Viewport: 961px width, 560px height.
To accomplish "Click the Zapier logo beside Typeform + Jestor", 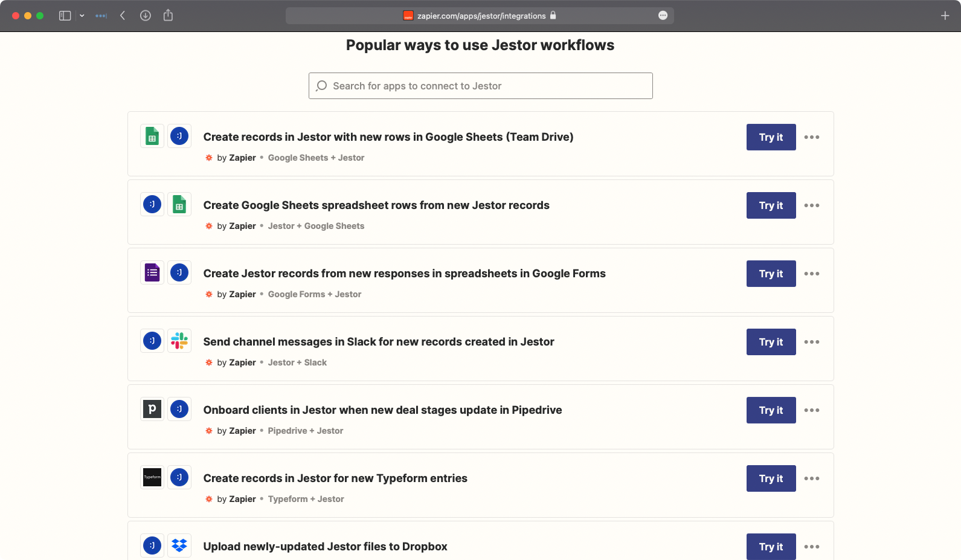I will [209, 499].
